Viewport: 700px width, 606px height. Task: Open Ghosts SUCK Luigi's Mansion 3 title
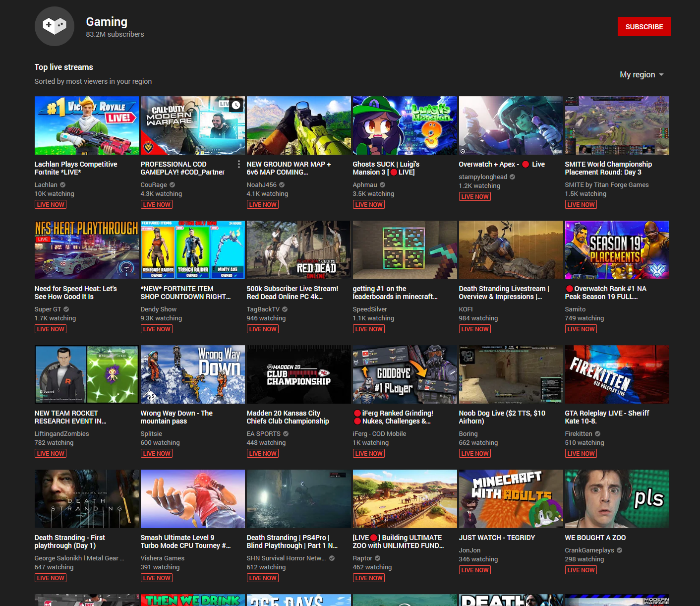(386, 168)
